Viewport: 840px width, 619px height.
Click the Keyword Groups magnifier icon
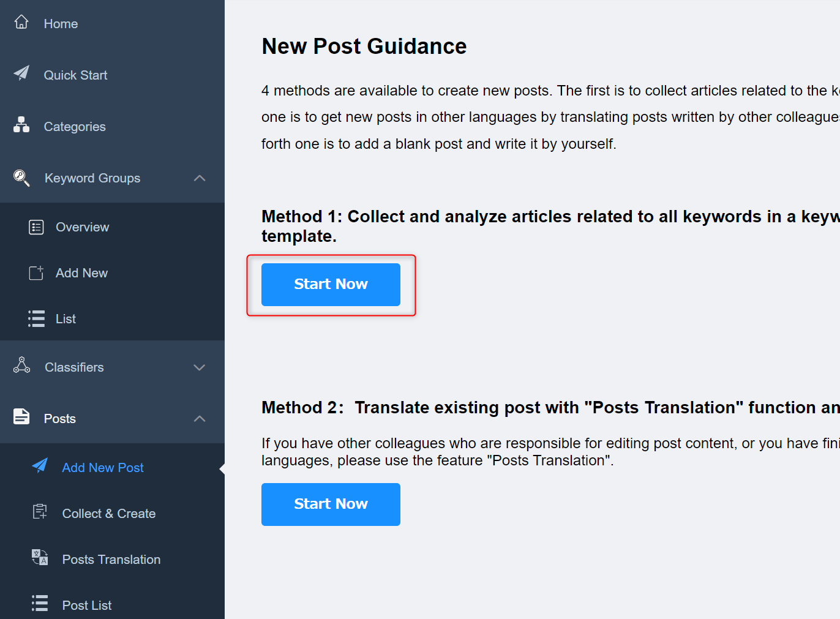21,178
